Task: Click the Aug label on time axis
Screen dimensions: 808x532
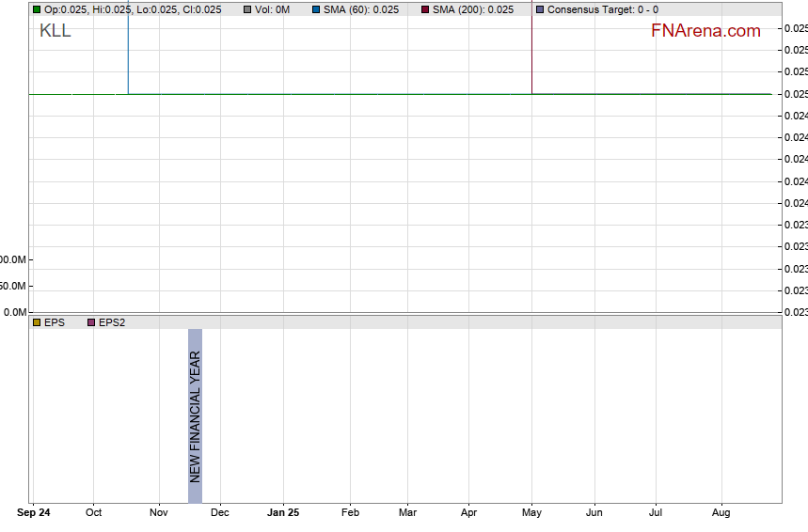Action: coord(721,513)
